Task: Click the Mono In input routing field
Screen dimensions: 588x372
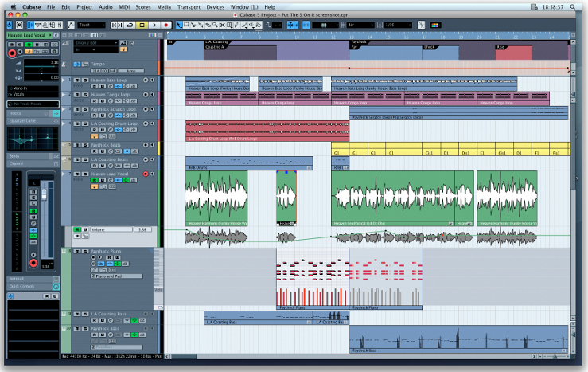Action: pyautogui.click(x=33, y=88)
